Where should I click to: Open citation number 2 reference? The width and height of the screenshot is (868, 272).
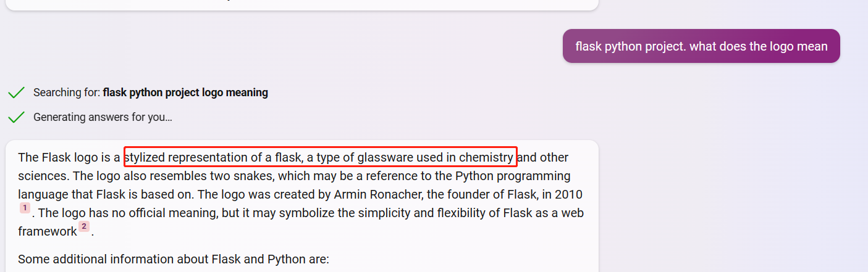84,226
